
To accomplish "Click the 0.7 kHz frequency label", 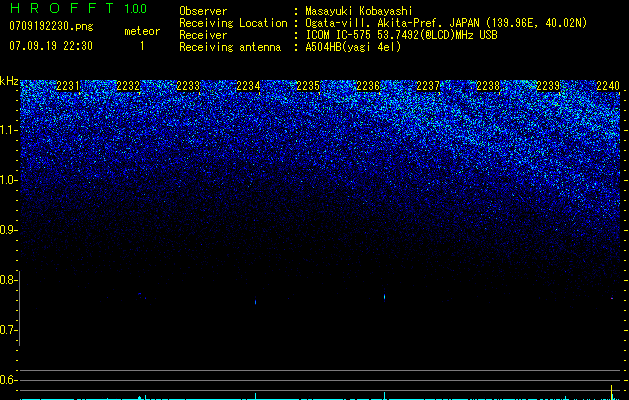I will tap(7, 330).
